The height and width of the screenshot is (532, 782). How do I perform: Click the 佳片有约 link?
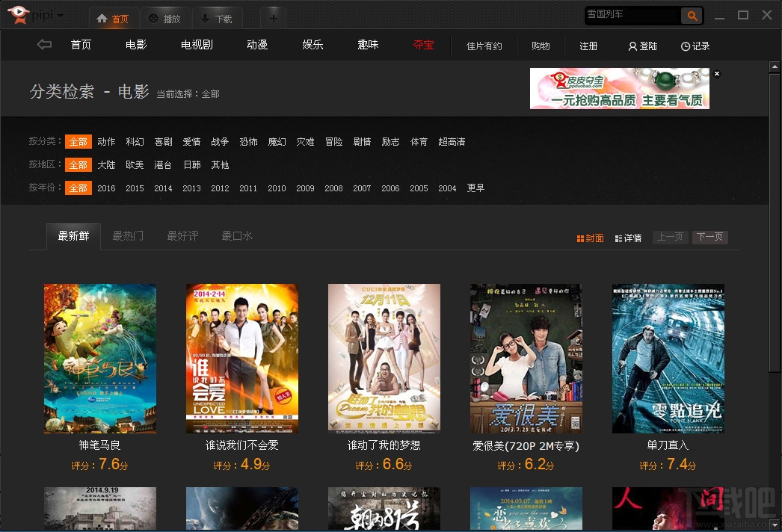pos(484,46)
